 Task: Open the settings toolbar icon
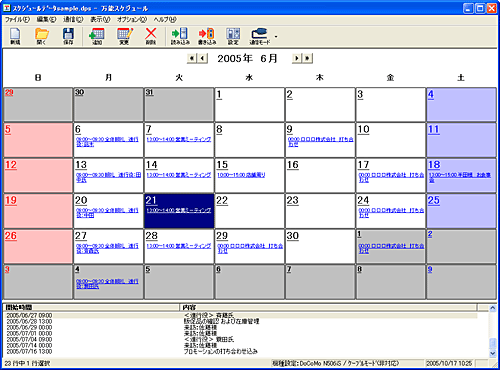tap(233, 36)
